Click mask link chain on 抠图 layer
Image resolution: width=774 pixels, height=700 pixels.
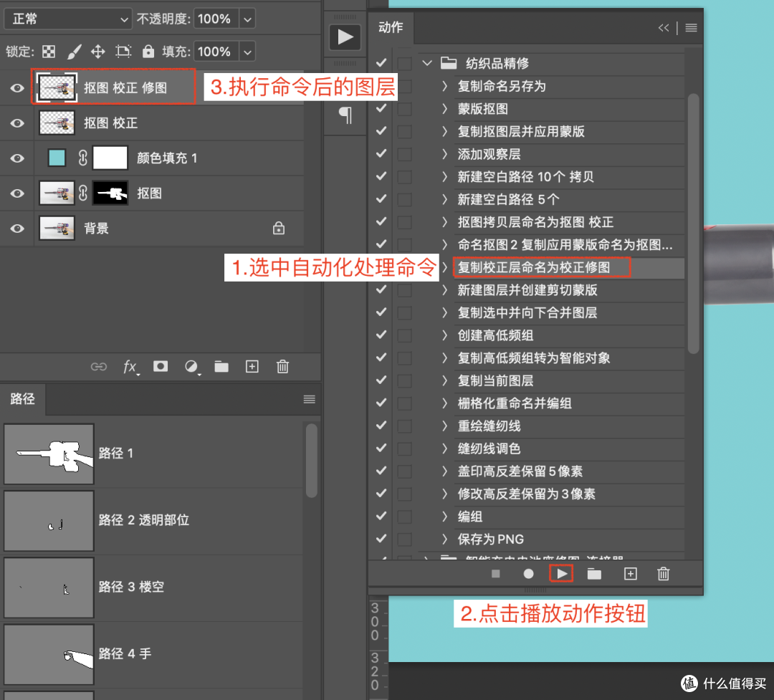(x=83, y=193)
